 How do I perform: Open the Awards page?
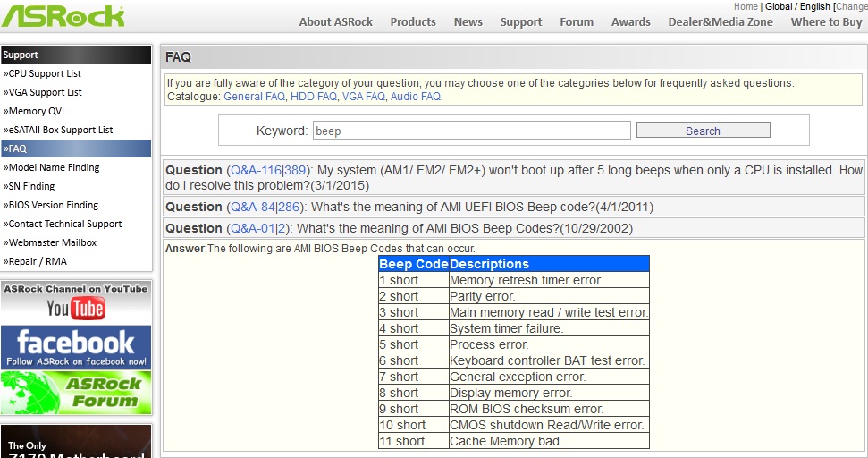tap(630, 22)
